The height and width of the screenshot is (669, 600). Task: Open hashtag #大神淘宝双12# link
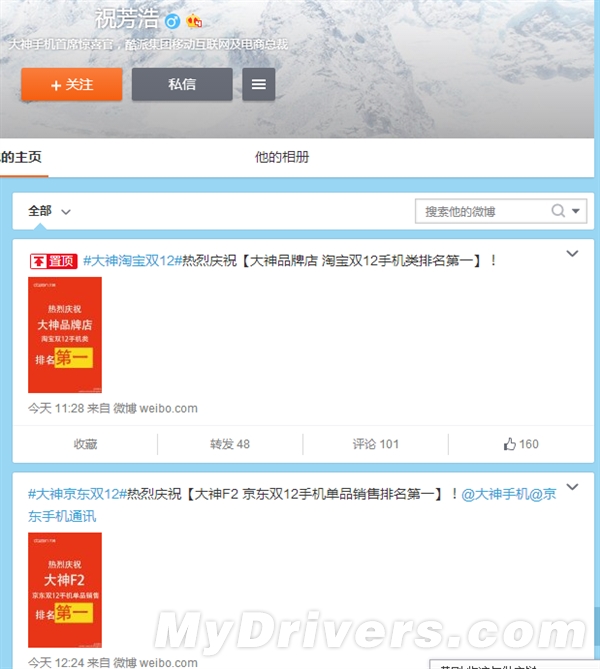click(x=132, y=260)
